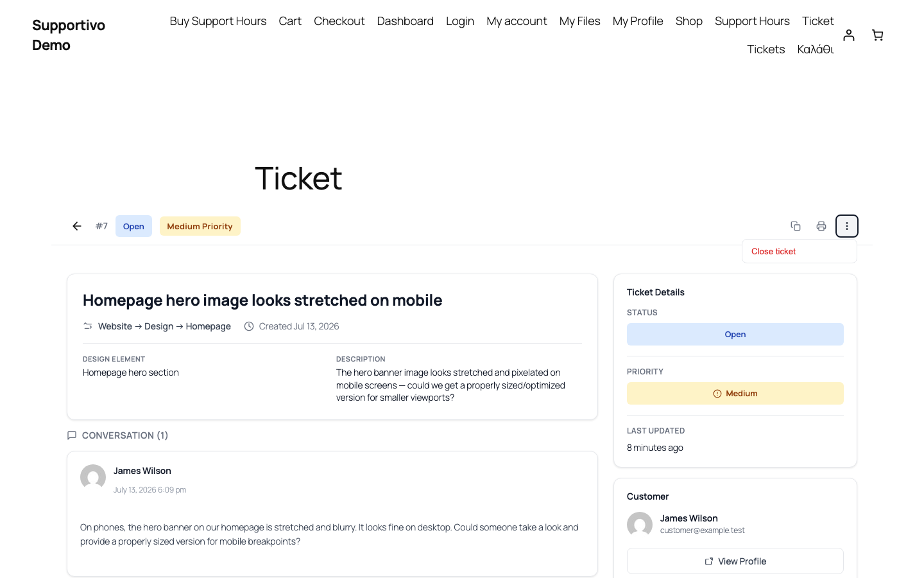Click James Wilson name in Customer card
This screenshot has height=578, width=924.
pos(689,518)
